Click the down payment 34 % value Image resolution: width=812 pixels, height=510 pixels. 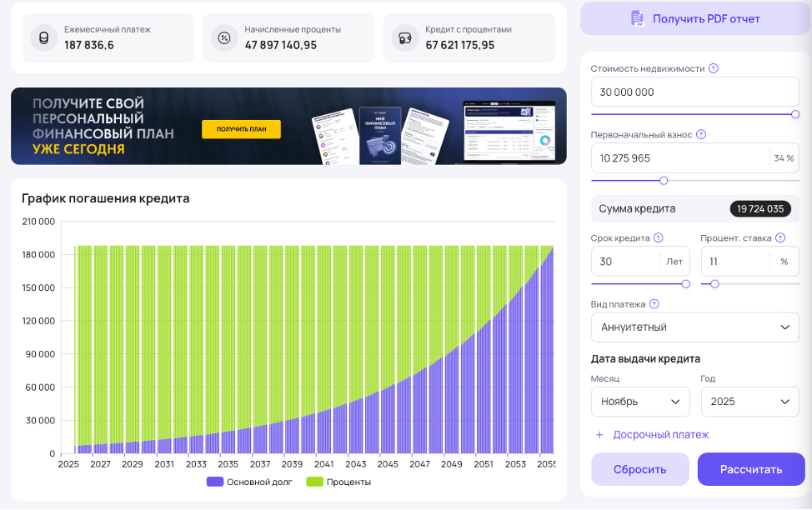[x=784, y=158]
